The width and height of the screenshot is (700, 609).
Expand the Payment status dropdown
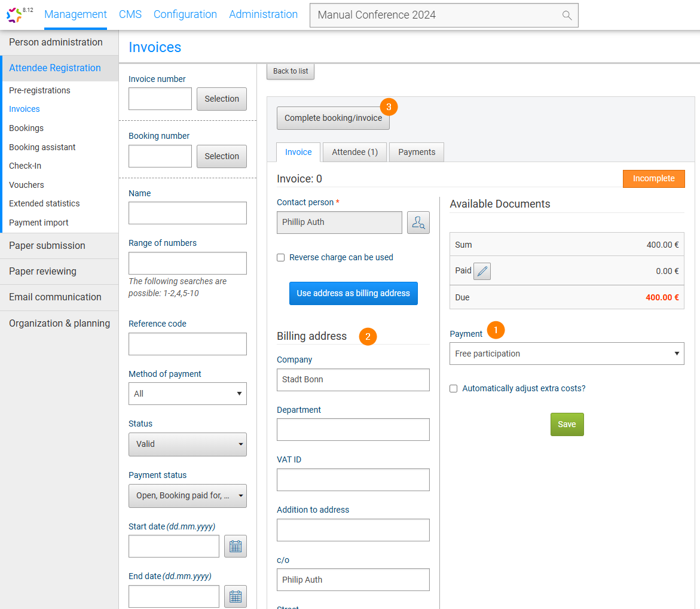pyautogui.click(x=187, y=496)
